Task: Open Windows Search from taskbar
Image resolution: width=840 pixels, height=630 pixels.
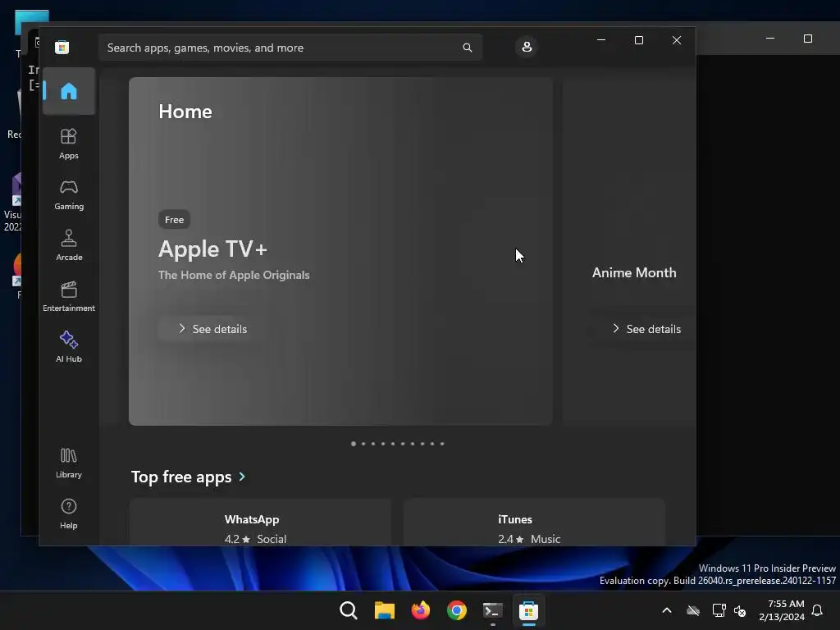Action: pos(348,610)
